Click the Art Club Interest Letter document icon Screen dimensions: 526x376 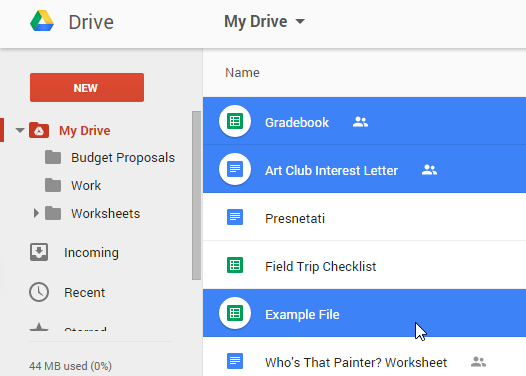(x=235, y=169)
